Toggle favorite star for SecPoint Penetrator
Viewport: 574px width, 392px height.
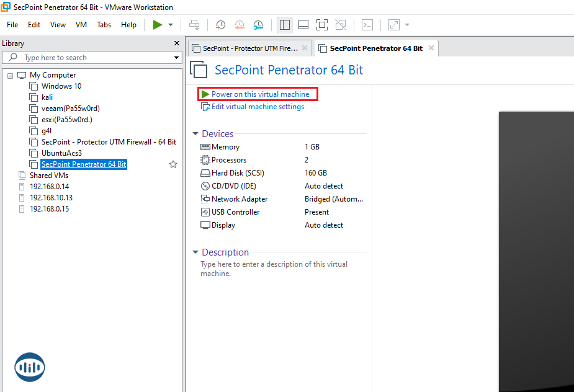tap(173, 164)
